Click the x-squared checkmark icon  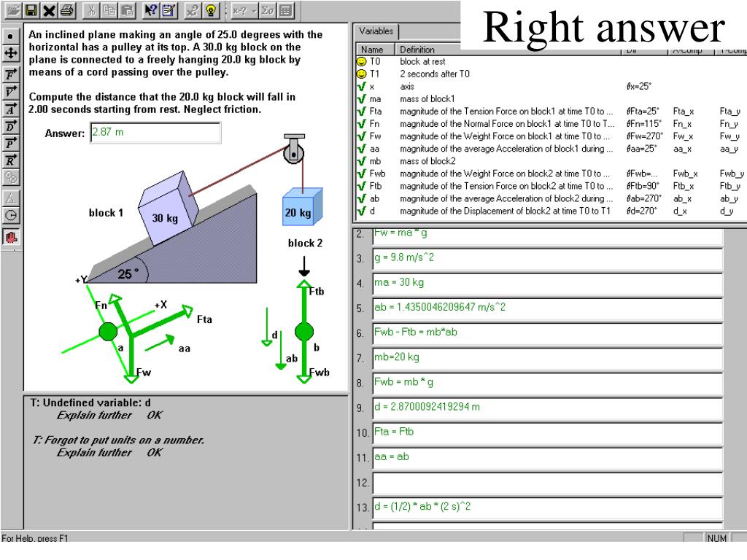coord(193,10)
